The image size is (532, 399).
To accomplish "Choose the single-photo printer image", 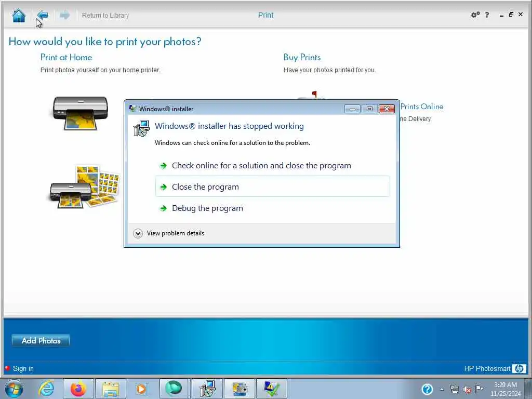I will point(81,113).
